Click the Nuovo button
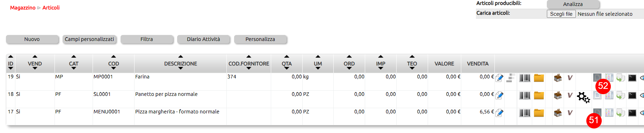 pyautogui.click(x=32, y=39)
